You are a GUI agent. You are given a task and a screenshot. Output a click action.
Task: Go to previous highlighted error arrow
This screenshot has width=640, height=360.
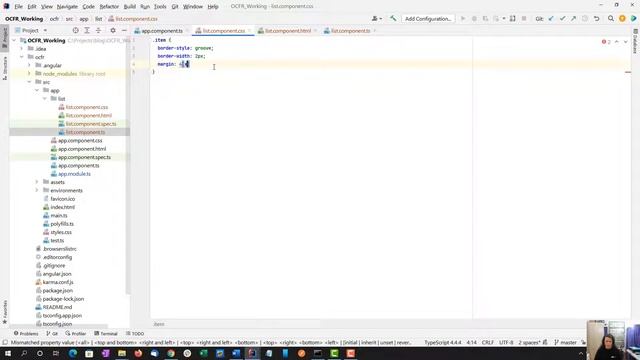(x=617, y=42)
